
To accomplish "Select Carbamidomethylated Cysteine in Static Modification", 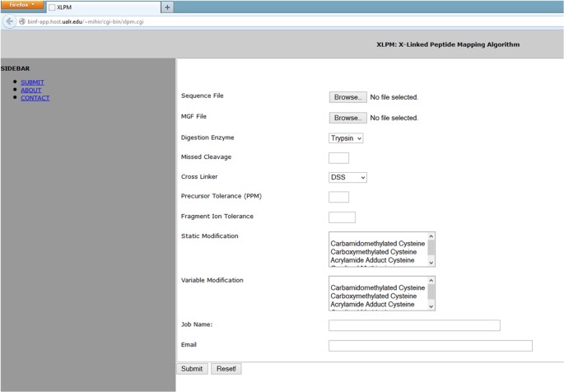I will click(x=377, y=244).
